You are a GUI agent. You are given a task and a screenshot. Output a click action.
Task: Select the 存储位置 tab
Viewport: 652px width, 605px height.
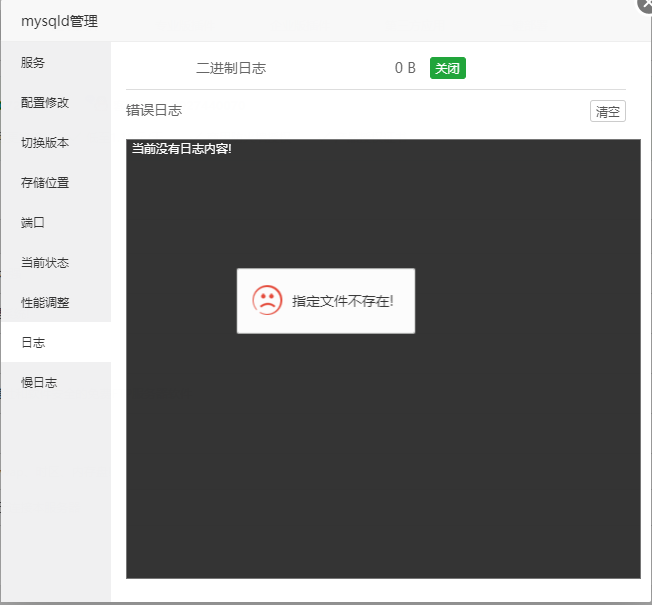tap(56, 182)
